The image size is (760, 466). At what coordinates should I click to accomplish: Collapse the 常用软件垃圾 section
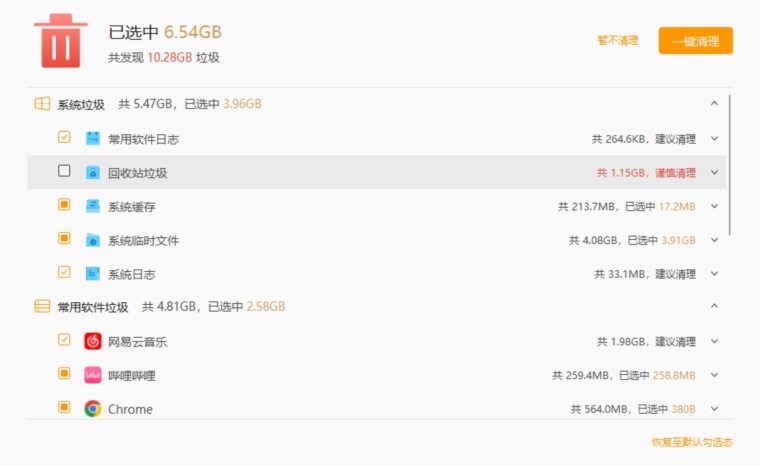pos(714,306)
